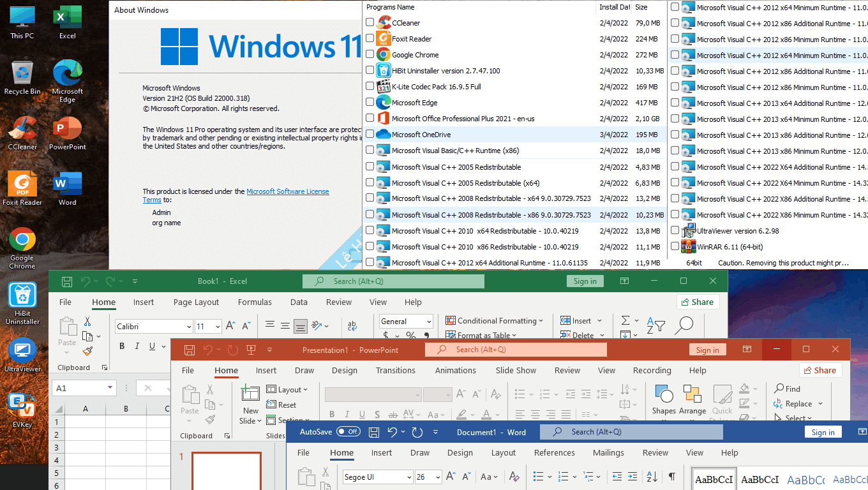Click Increase Font Size in the Excel ribbon
This screenshot has height=490, width=868.
click(x=231, y=326)
